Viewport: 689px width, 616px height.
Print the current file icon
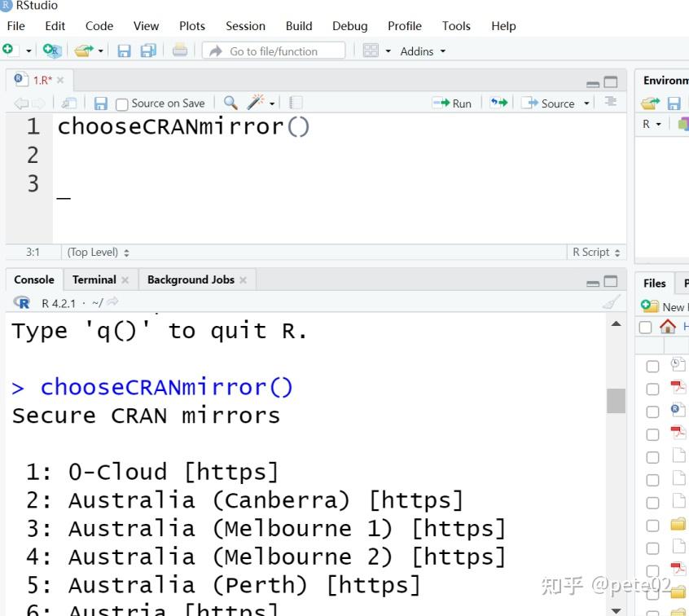tap(180, 51)
